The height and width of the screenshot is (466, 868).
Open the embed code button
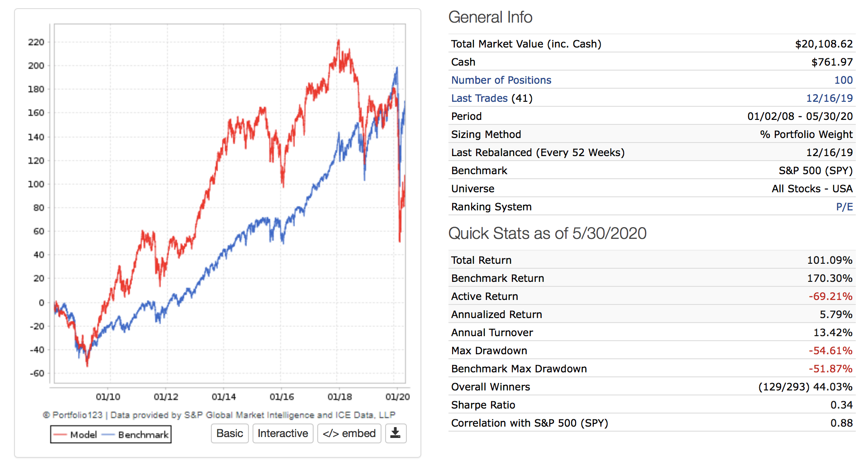point(349,433)
